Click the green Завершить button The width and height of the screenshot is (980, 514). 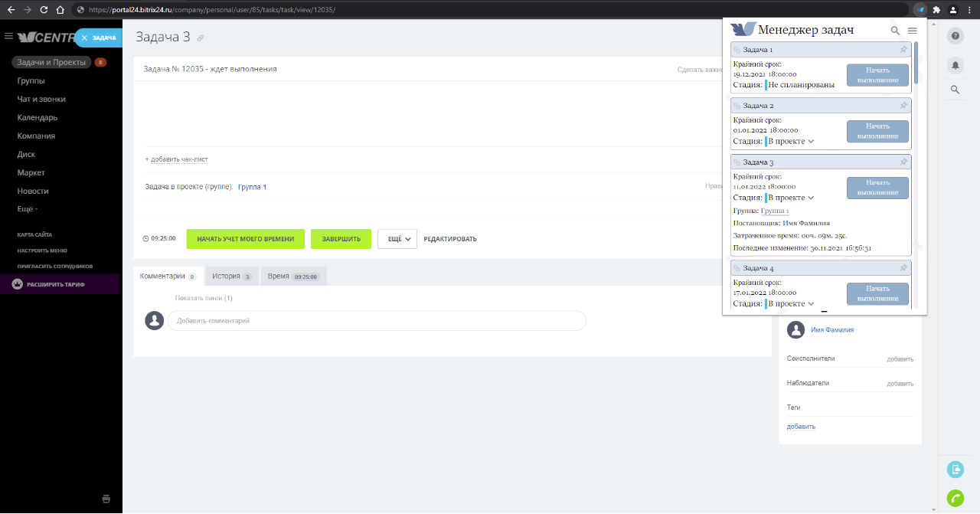point(341,239)
